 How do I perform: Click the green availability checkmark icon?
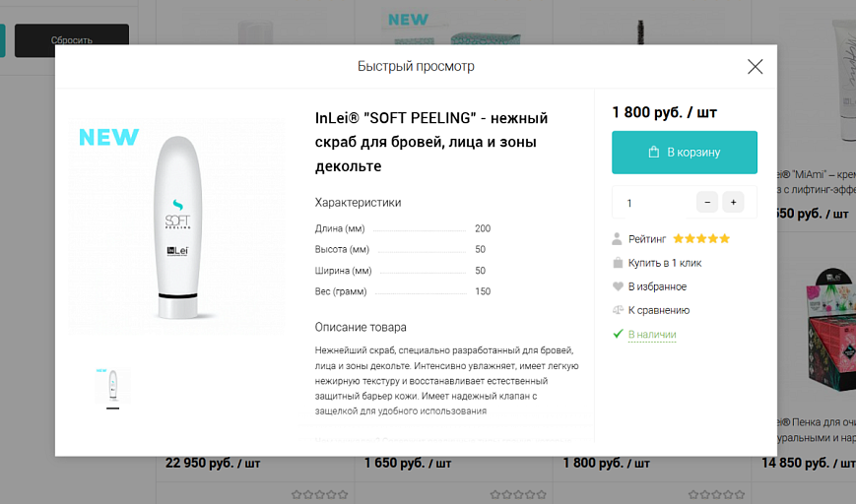pos(618,334)
